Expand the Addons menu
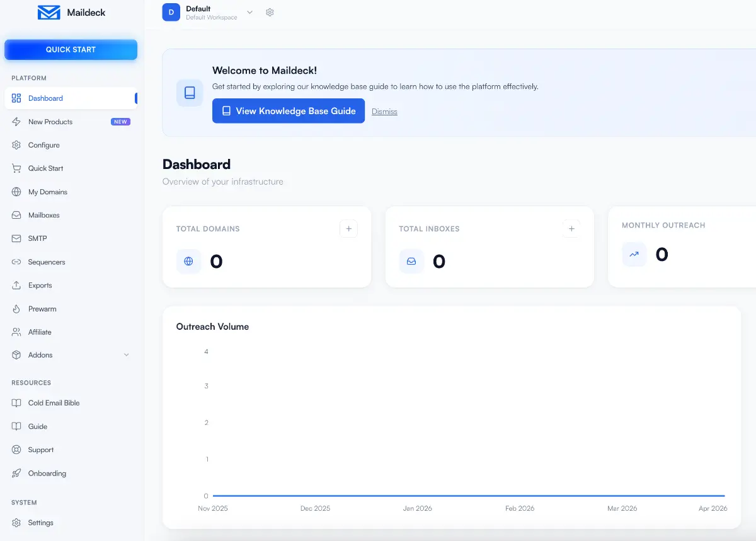 pos(40,354)
